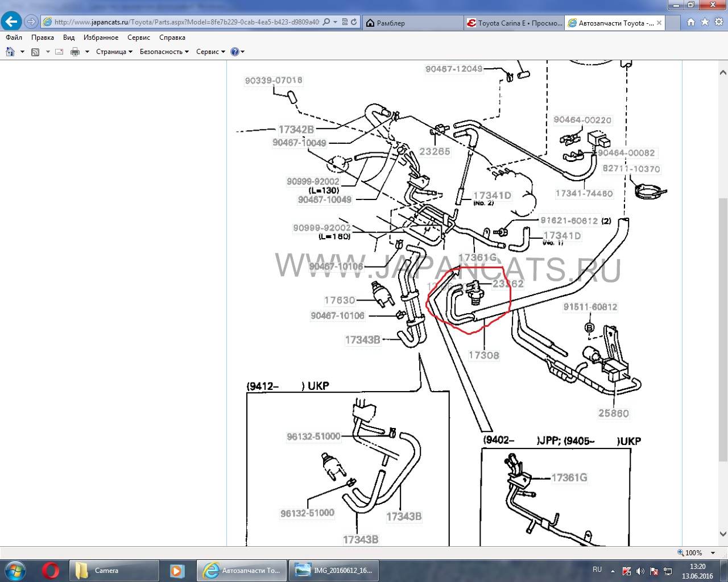
Task: Click the Read mail envelope icon
Action: [59, 52]
